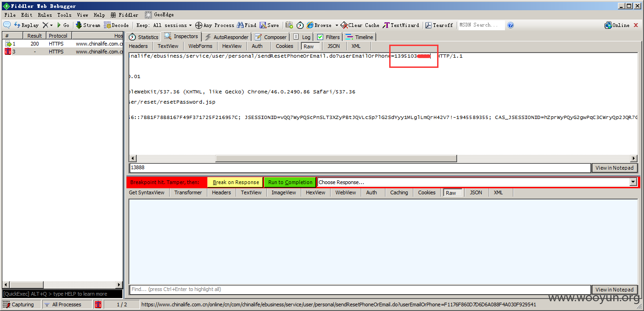Viewport: 644px width, 311px height.
Task: Click the camera screenshot icon
Action: (x=289, y=25)
